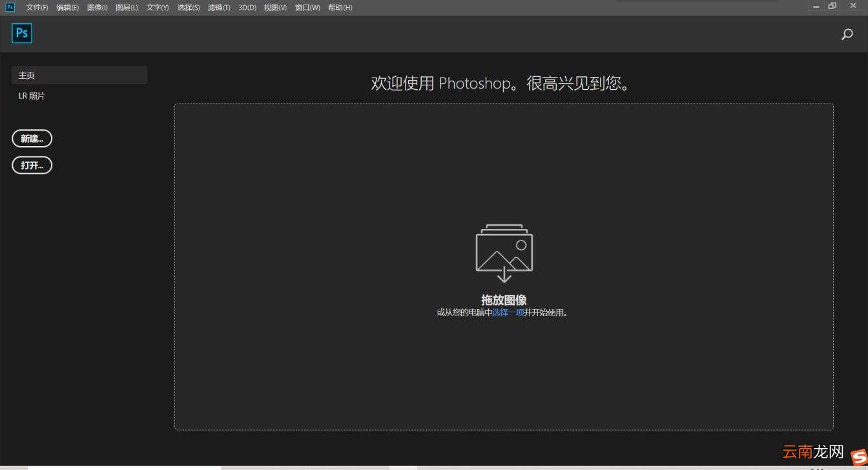Click the drop image placeholder icon
Viewport: 868px width, 470px height.
504,253
